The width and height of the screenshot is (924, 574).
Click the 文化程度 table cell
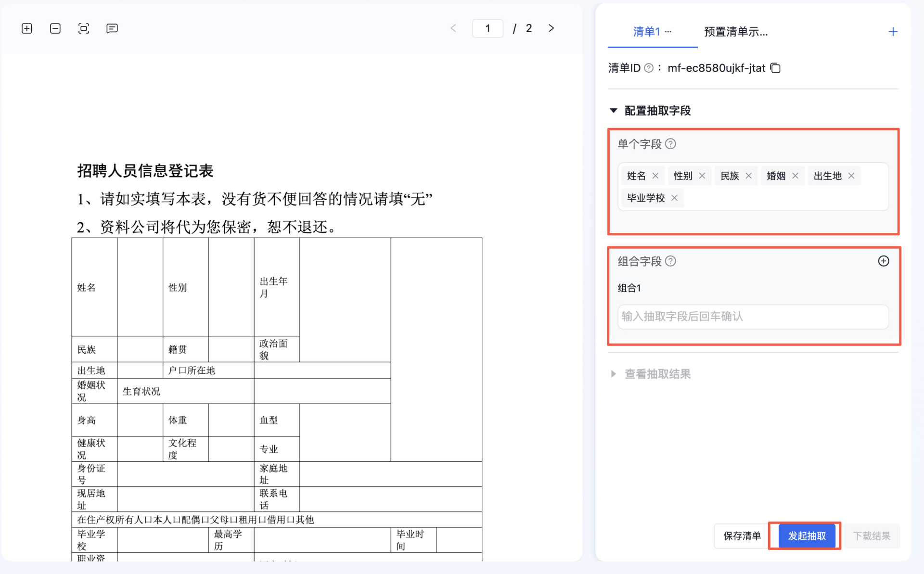pos(186,449)
